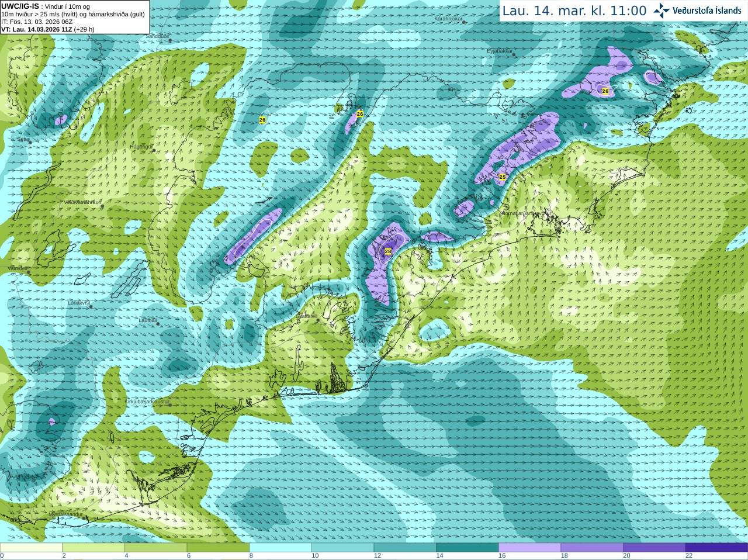Click the legend scale value 4
The width and height of the screenshot is (748, 560).
coord(126,556)
